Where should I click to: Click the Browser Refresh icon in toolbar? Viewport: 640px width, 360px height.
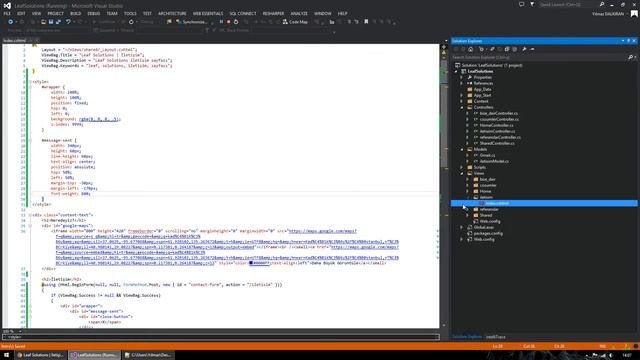click(x=131, y=22)
